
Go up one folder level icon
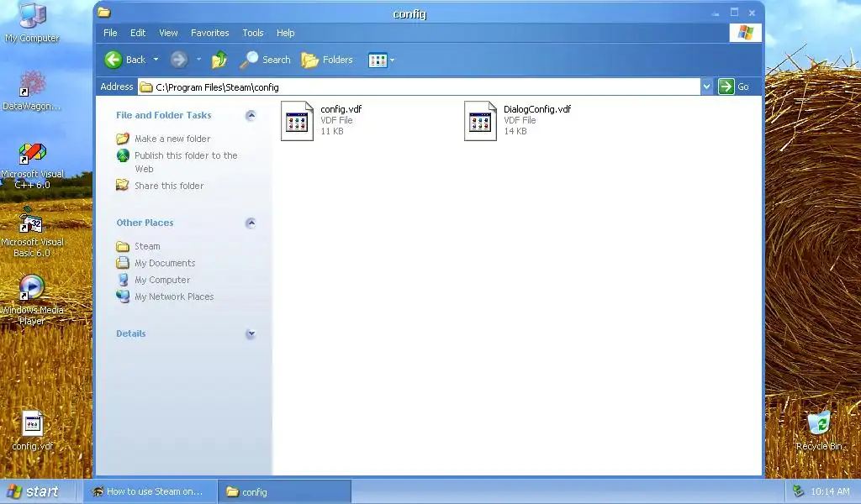pos(219,60)
